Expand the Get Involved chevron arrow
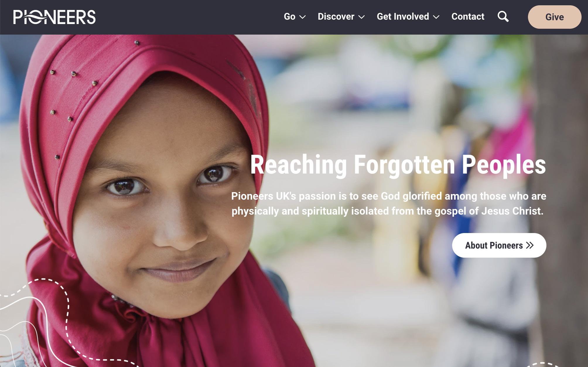Viewport: 588px width, 367px height. [436, 17]
